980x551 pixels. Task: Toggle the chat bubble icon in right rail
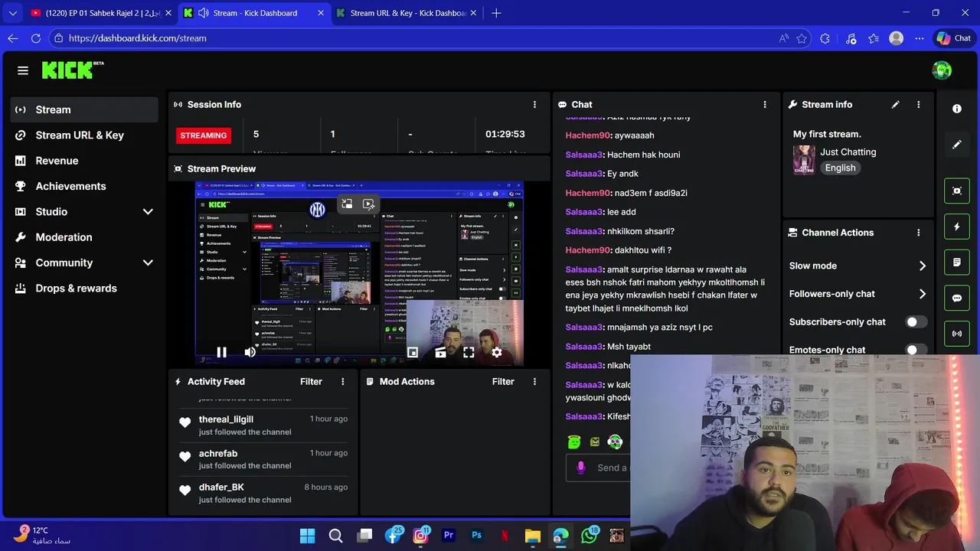[x=957, y=298]
